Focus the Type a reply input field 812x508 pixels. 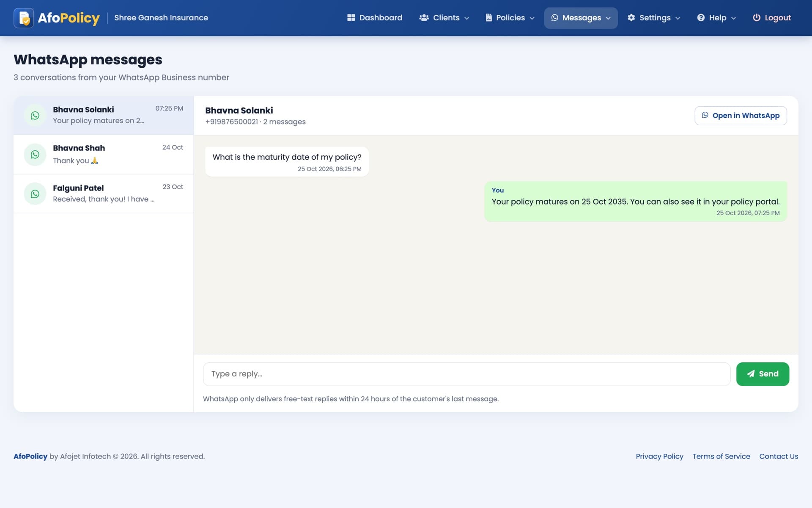tap(466, 374)
